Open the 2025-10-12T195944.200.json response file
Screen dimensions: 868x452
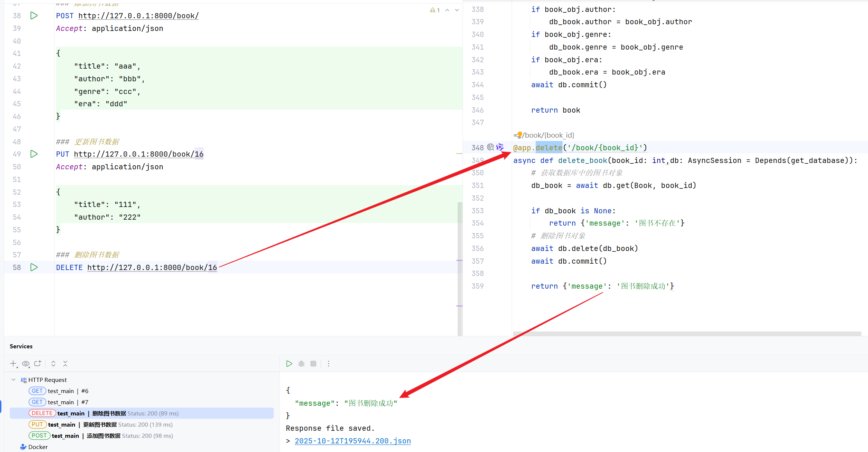point(352,441)
